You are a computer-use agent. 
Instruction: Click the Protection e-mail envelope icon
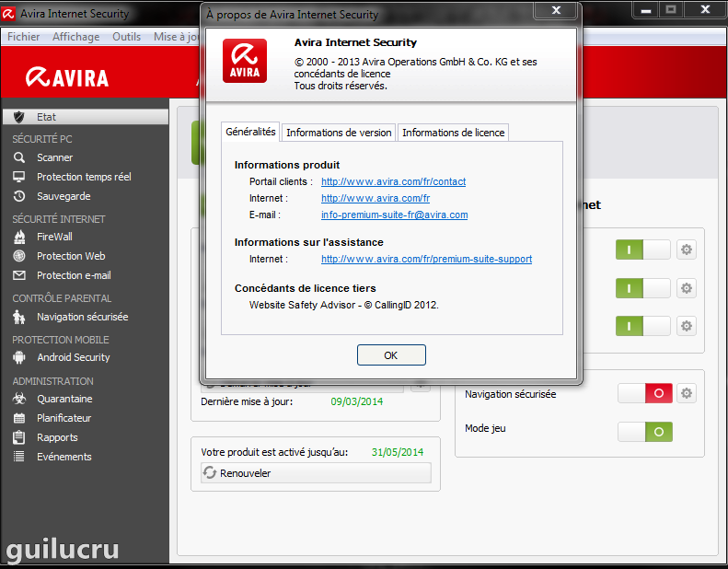point(19,275)
